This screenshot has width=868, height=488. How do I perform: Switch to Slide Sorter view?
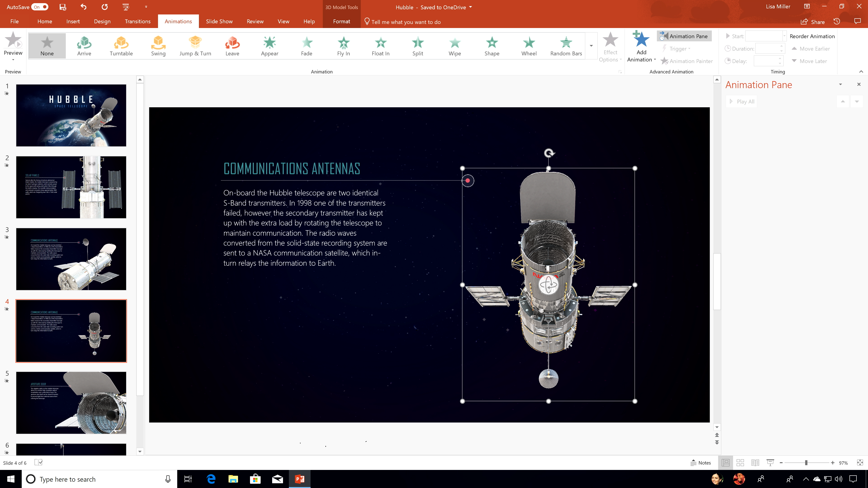click(x=740, y=463)
